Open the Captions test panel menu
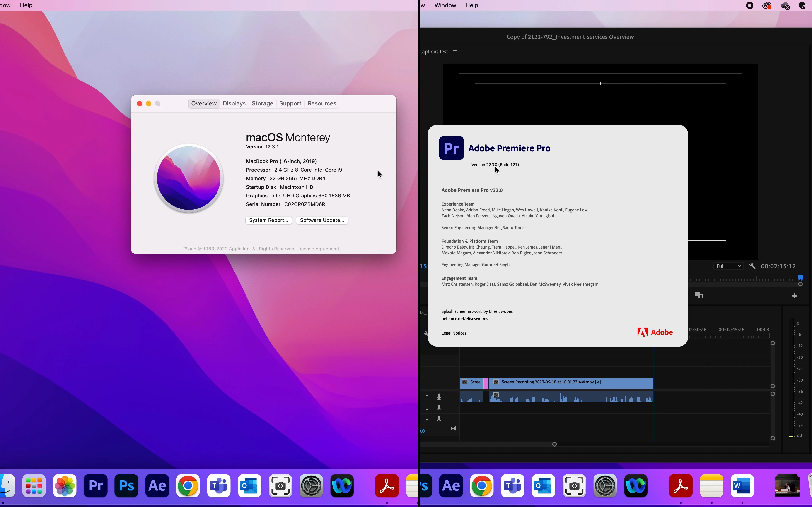Viewport: 812px width, 507px height. [455, 52]
